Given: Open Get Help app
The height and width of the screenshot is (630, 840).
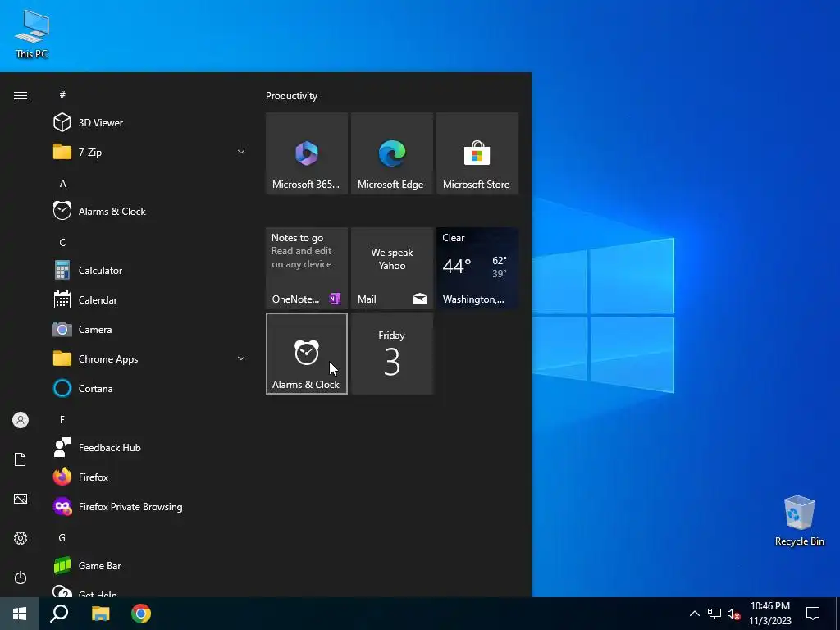Looking at the screenshot, I should click(149, 590).
